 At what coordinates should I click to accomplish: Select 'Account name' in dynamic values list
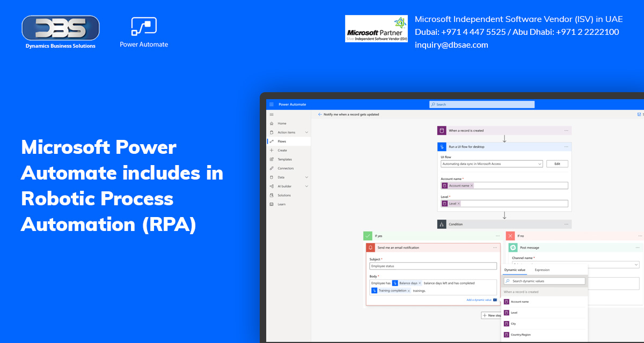coord(544,302)
